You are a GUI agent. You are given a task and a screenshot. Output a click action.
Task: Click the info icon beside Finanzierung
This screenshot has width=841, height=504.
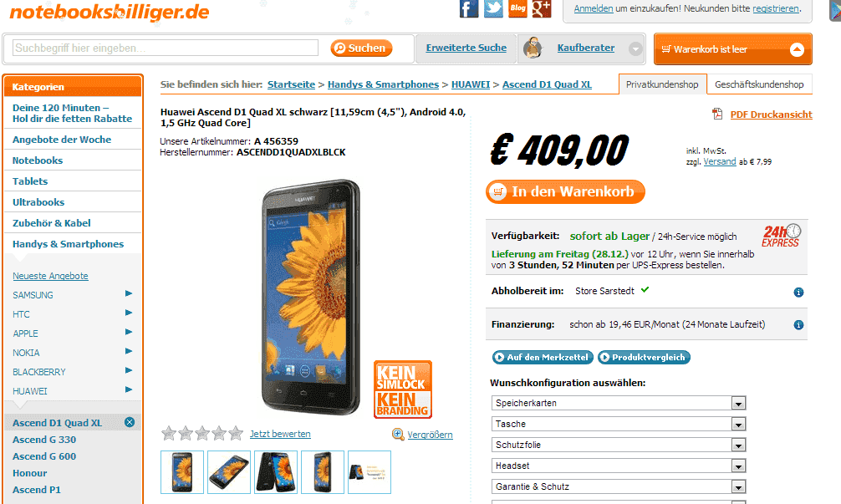click(x=798, y=325)
